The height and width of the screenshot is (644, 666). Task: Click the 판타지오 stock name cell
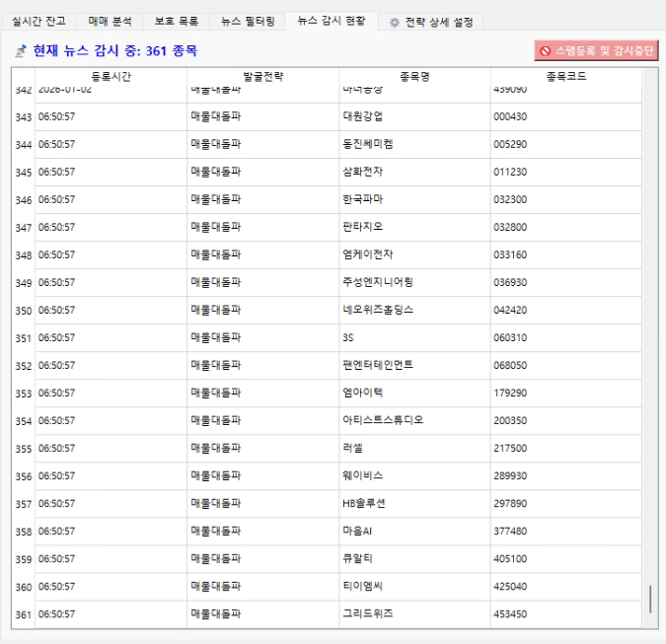(414, 227)
